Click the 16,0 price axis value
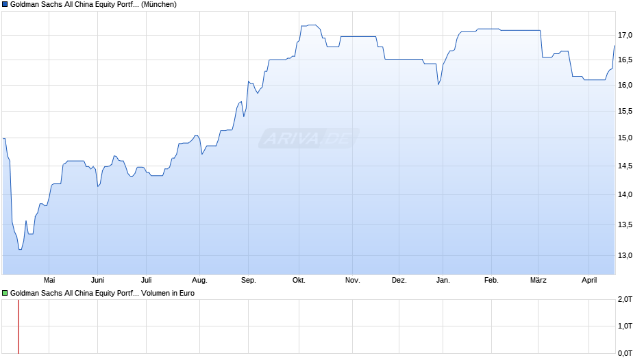Viewport: 644px width, 360px height. (625, 85)
